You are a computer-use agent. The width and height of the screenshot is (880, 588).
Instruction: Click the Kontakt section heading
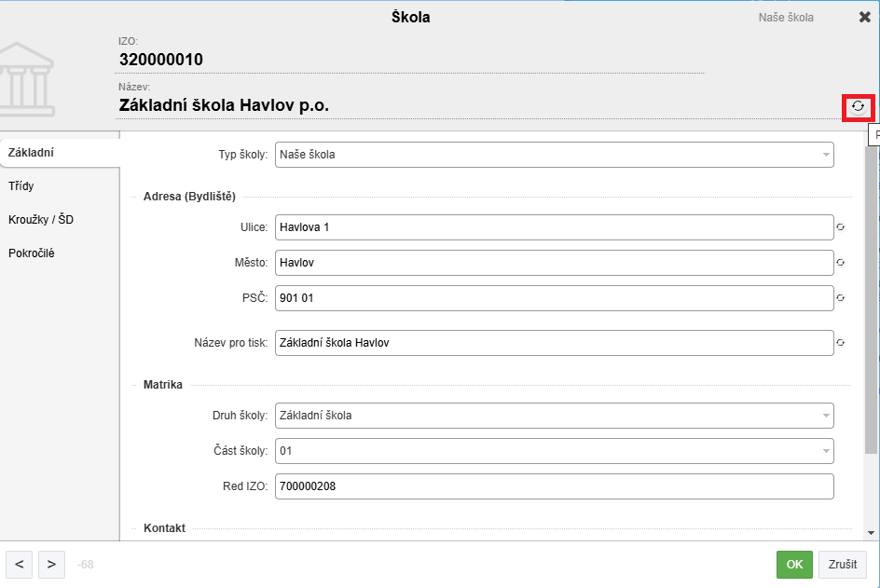(x=164, y=528)
